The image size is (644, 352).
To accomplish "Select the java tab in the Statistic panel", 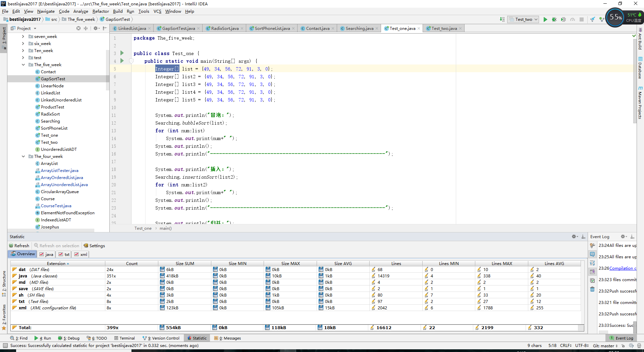I will [x=47, y=254].
